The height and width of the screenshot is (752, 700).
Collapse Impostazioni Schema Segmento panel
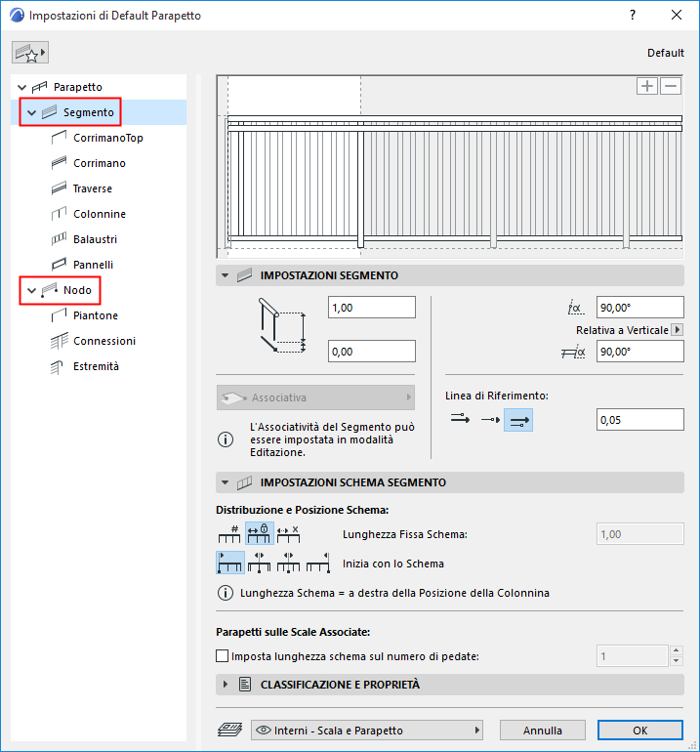tap(225, 482)
